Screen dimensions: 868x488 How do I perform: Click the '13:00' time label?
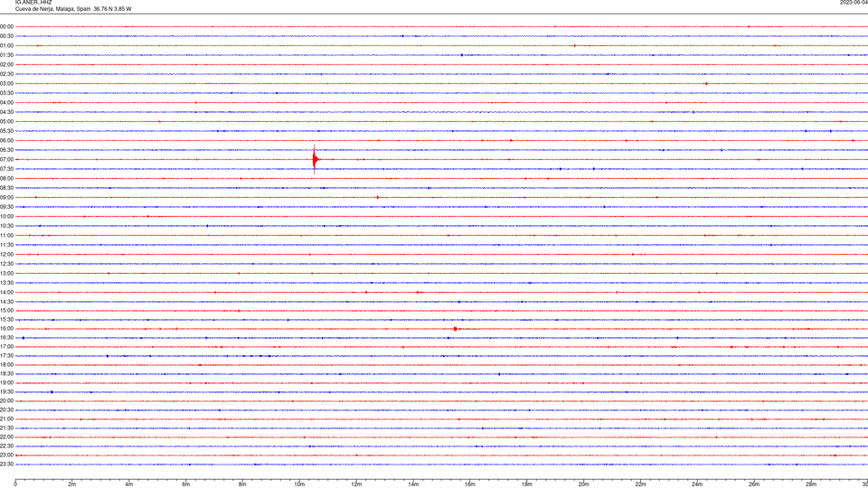[x=6, y=273]
